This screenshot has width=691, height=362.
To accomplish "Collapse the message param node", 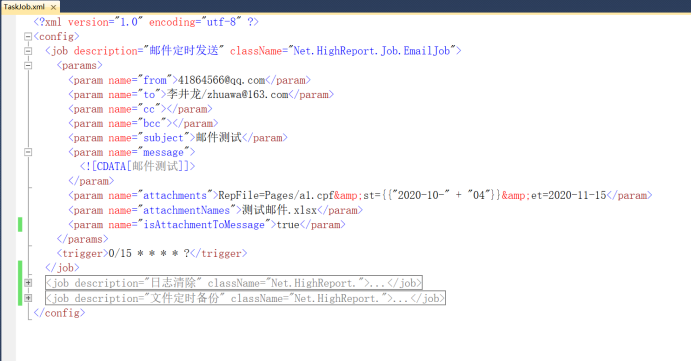I will (28, 153).
